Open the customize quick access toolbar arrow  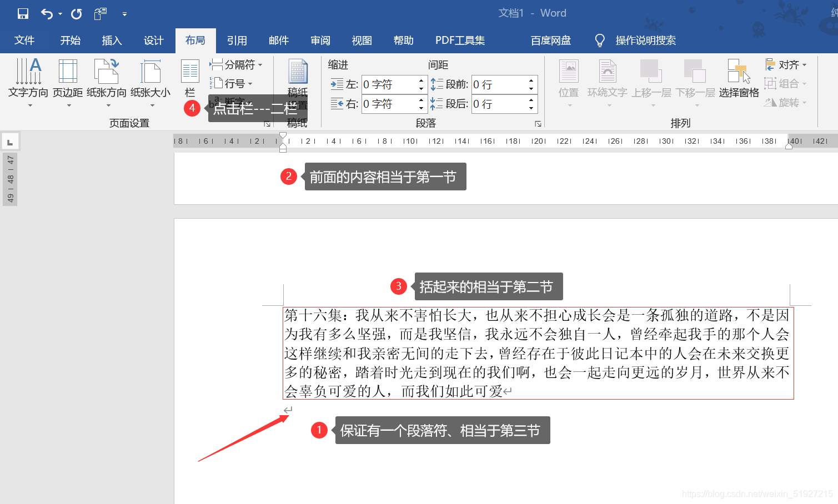pyautogui.click(x=124, y=14)
